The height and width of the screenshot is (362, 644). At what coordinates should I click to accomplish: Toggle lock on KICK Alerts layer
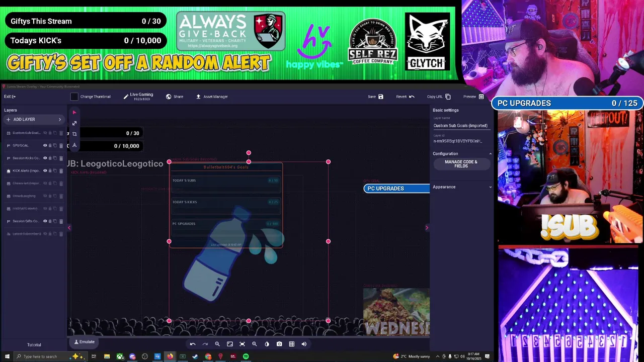[50, 171]
